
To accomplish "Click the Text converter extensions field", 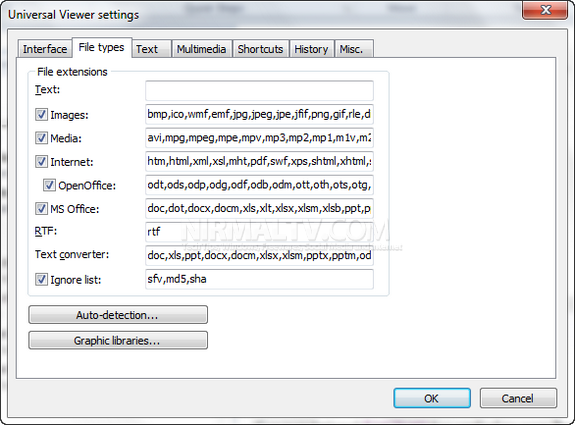I will pyautogui.click(x=259, y=256).
